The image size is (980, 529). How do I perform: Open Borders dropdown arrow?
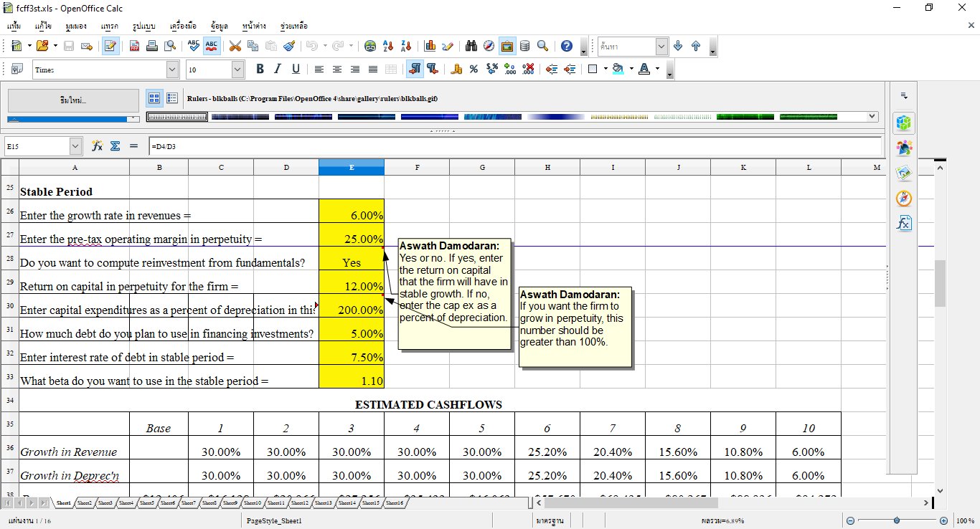[x=606, y=69]
